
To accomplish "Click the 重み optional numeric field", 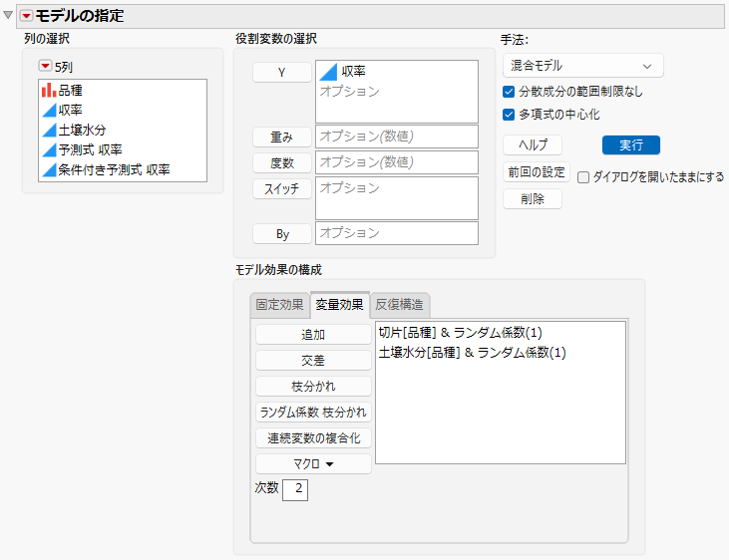I will pyautogui.click(x=397, y=137).
